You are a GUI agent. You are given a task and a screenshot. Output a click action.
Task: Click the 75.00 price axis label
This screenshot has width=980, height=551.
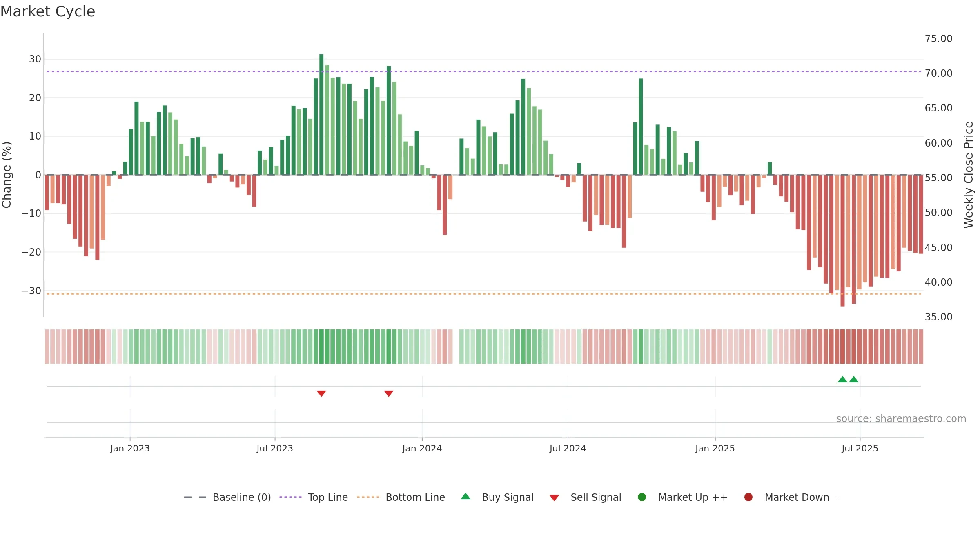938,38
